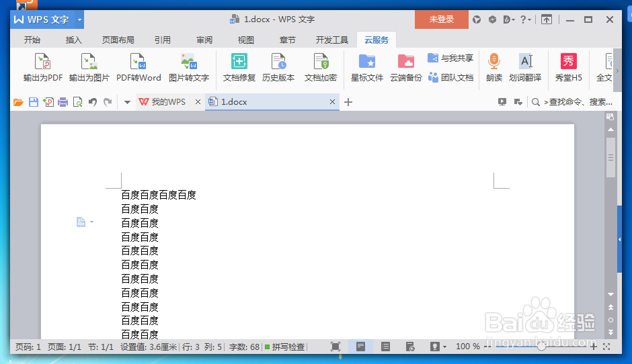Launch 秀堂H5 app
The image size is (632, 364).
click(x=568, y=68)
